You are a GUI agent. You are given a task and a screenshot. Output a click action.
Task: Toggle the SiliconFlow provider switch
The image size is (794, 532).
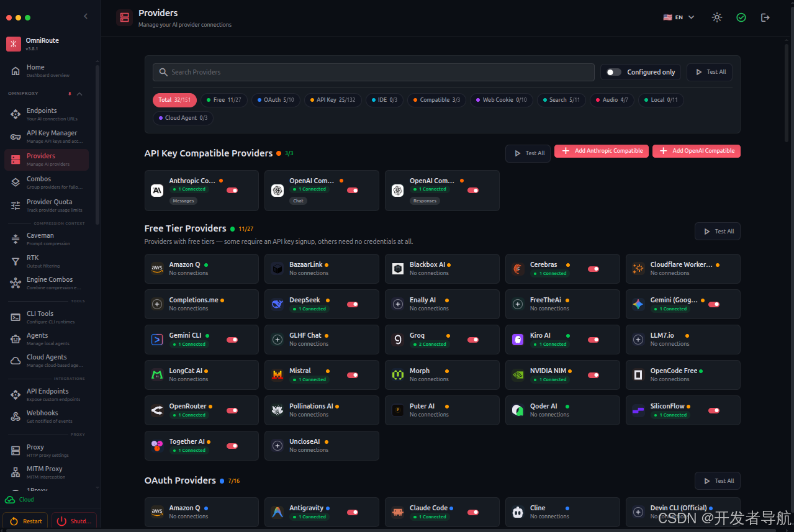[x=714, y=411]
